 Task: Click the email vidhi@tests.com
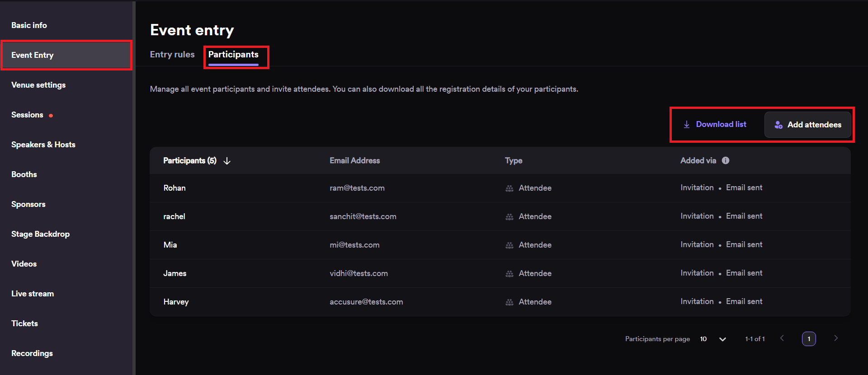[359, 273]
